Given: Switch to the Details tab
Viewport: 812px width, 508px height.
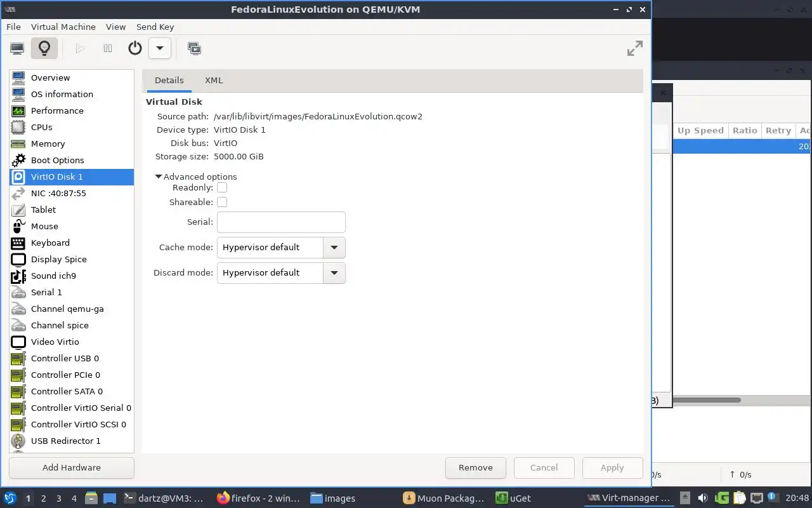Looking at the screenshot, I should pos(169,80).
